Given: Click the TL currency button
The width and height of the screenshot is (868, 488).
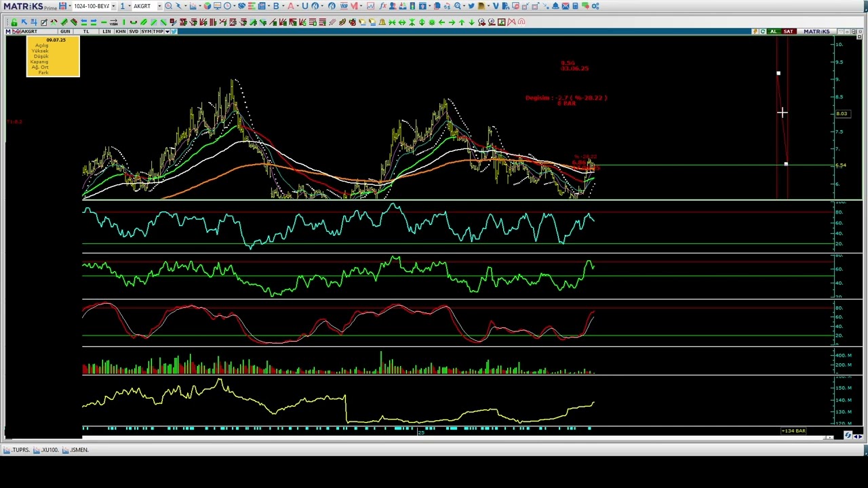Looking at the screenshot, I should point(86,32).
